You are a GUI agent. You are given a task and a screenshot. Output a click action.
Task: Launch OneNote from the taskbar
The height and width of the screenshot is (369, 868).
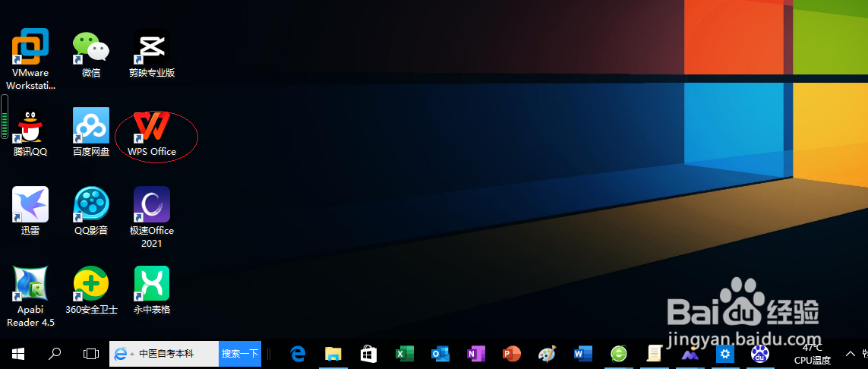[x=475, y=354]
